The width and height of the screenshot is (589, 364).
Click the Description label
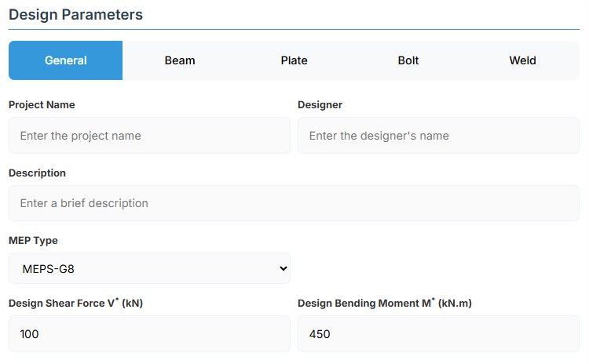(37, 173)
